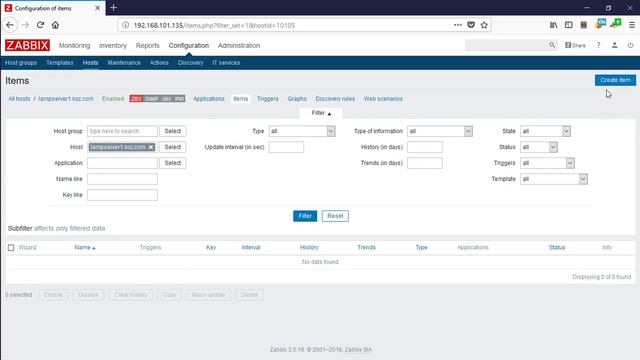Open the host Applications tab link
The width and height of the screenshot is (640, 360).
(209, 99)
